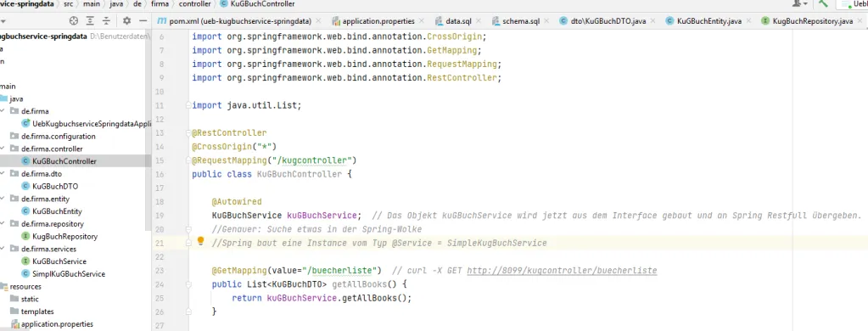
Task: Collapse the de.firma package node
Action: point(3,111)
